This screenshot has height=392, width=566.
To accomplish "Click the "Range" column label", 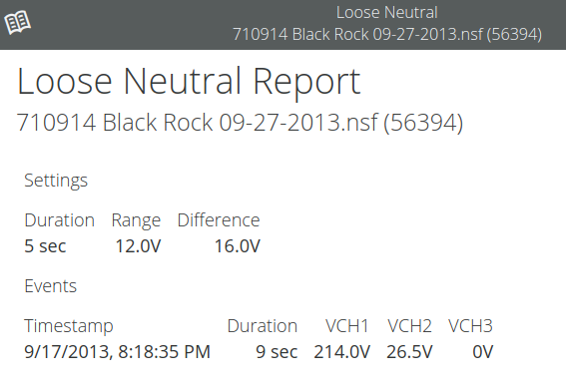I will pyautogui.click(x=136, y=220).
